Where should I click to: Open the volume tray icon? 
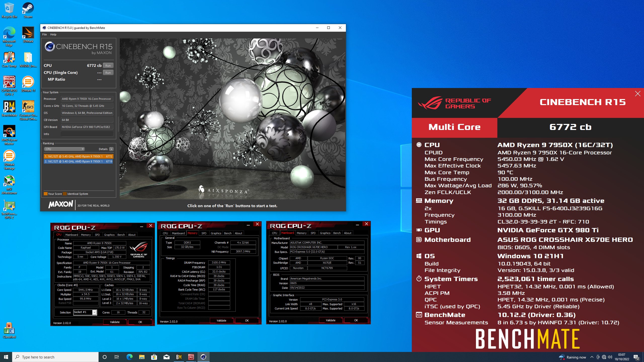[x=610, y=357]
